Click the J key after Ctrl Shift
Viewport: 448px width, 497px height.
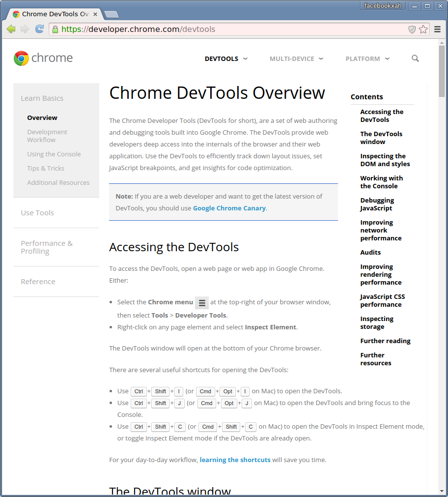click(179, 403)
